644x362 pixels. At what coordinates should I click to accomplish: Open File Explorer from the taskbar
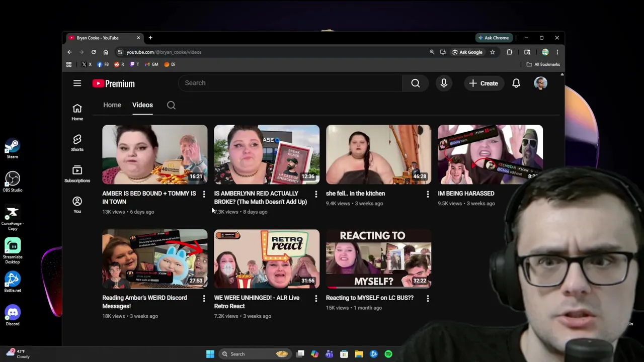(359, 354)
